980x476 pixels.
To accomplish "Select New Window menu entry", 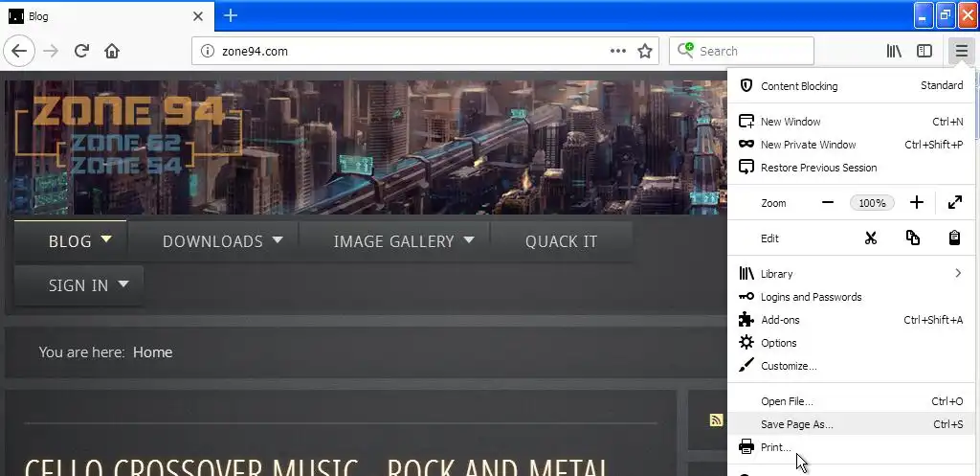I will tap(851, 122).
